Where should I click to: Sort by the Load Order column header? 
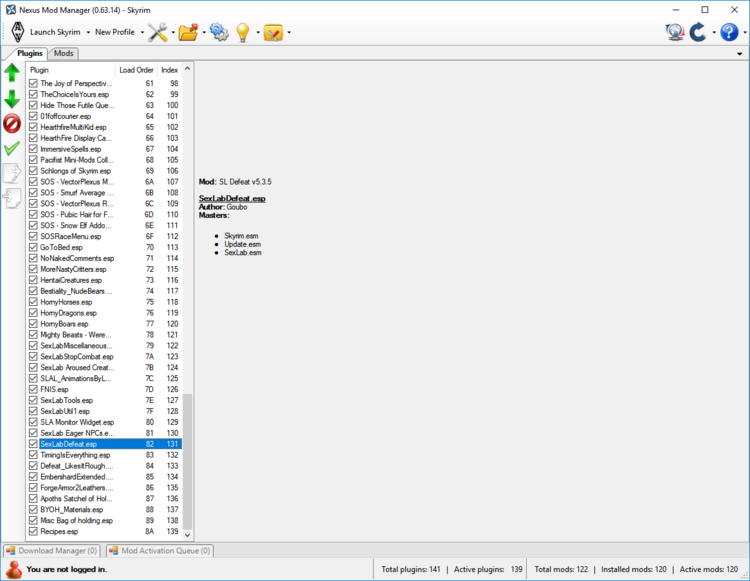(136, 70)
